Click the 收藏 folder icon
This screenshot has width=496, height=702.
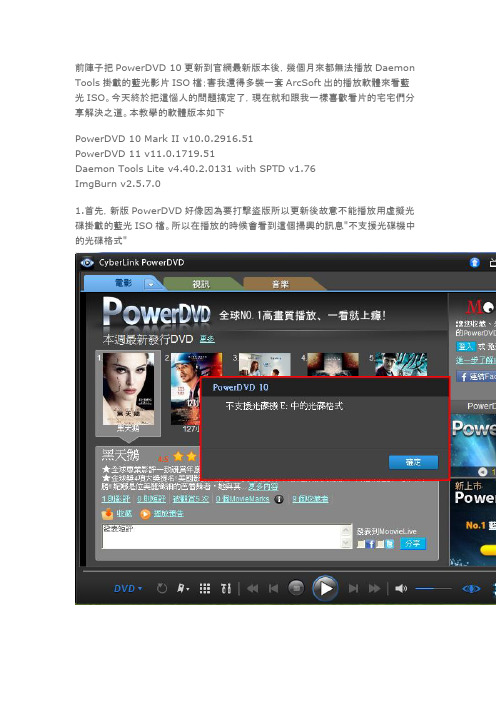tap(107, 514)
